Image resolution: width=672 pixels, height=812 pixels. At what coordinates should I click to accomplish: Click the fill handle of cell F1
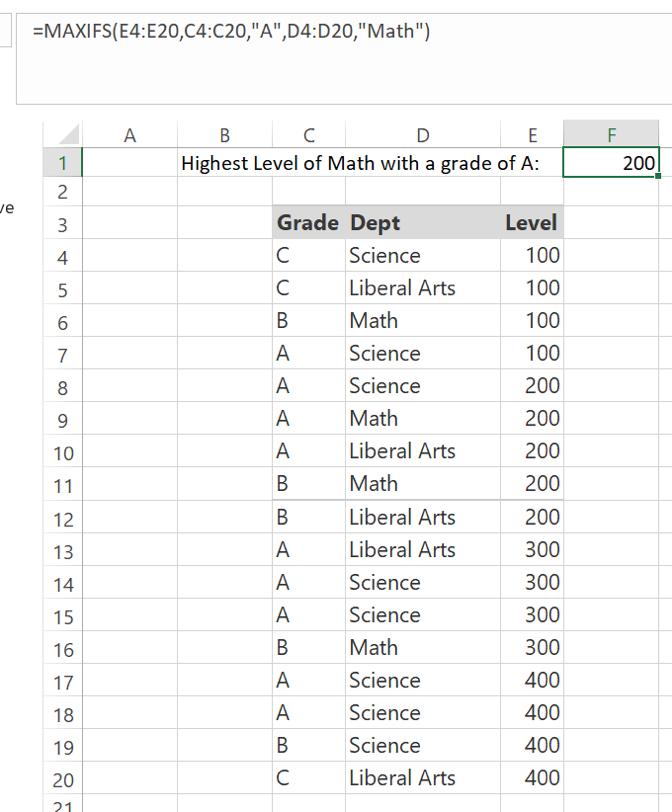coord(658,177)
